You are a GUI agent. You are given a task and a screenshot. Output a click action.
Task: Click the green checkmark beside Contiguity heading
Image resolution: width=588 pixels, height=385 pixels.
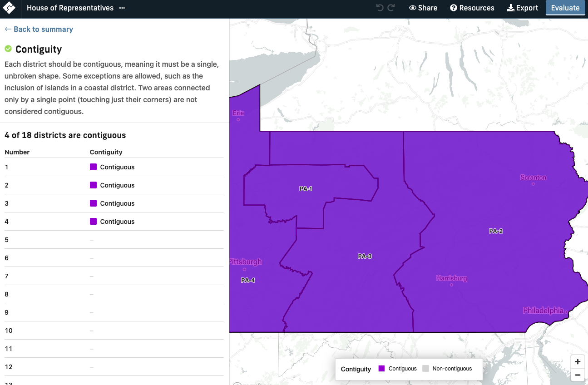[8, 49]
